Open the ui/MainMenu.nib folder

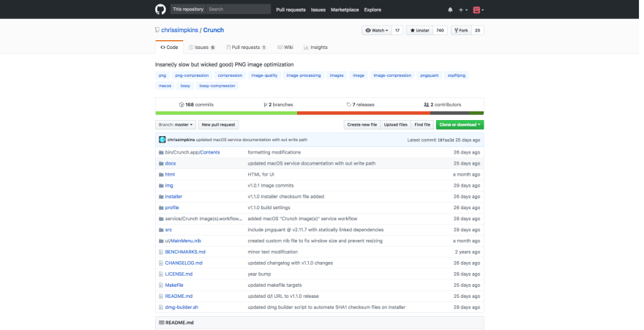click(183, 241)
